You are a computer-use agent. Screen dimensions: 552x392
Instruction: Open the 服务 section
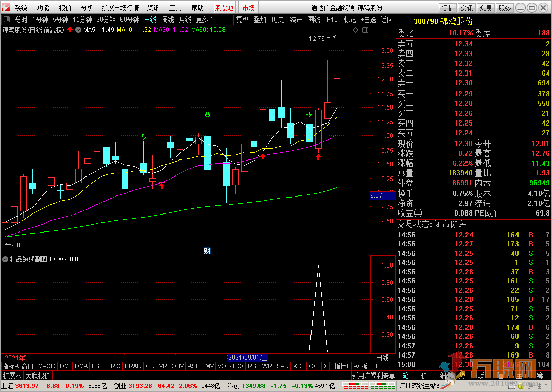(505, 8)
